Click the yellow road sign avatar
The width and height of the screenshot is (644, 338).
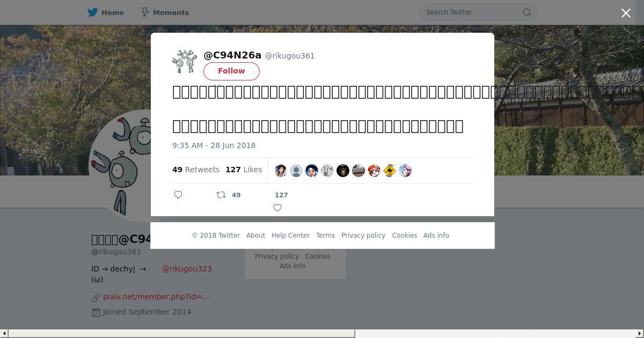[390, 171]
